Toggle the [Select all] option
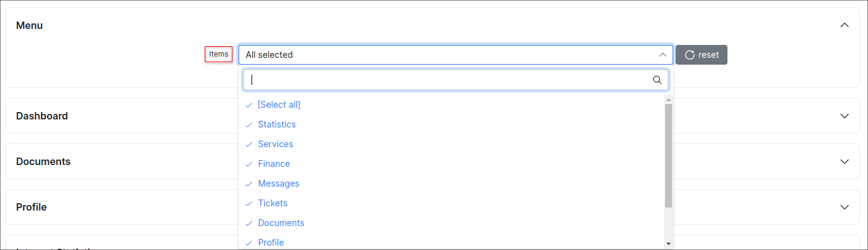The width and height of the screenshot is (868, 250). (279, 105)
